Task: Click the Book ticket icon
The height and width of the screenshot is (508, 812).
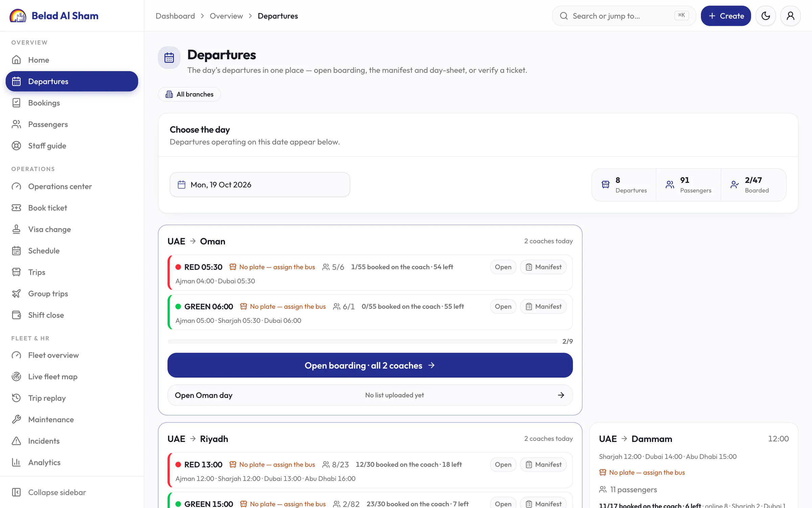Action: [x=16, y=208]
